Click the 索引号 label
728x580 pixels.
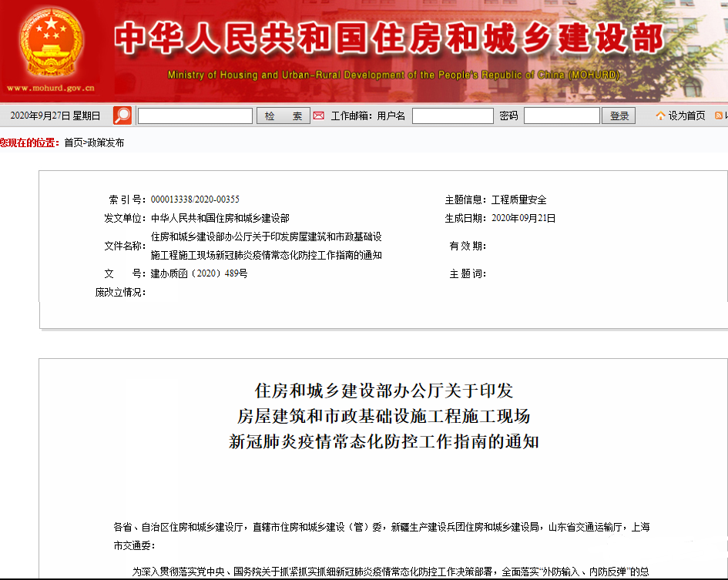click(x=127, y=199)
